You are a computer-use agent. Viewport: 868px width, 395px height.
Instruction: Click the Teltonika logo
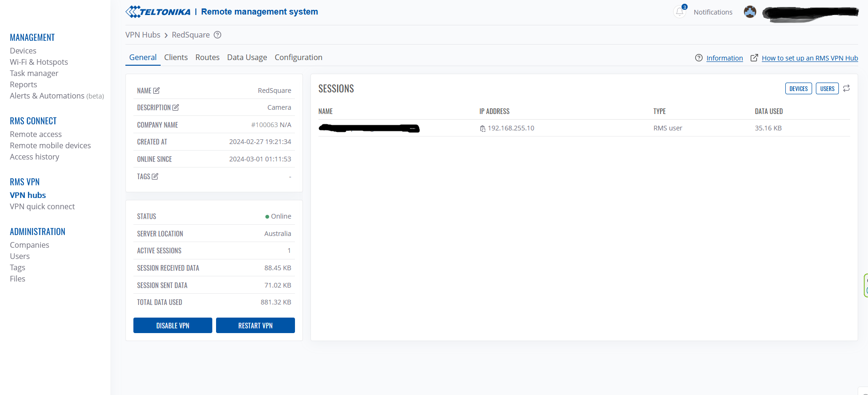click(x=158, y=12)
